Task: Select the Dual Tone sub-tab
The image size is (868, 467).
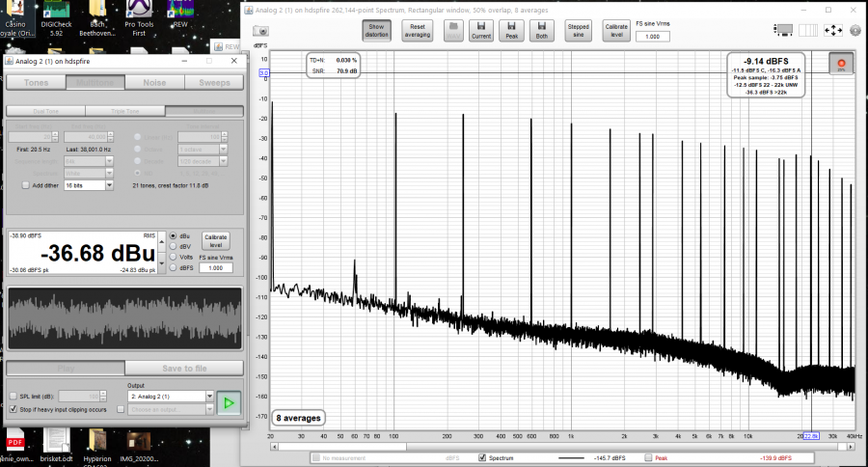Action: [x=46, y=111]
